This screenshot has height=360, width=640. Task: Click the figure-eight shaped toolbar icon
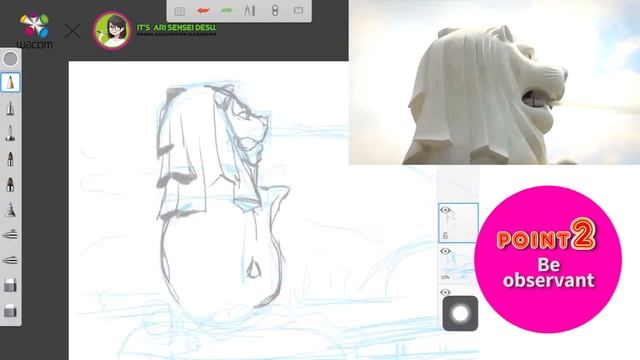click(x=275, y=11)
